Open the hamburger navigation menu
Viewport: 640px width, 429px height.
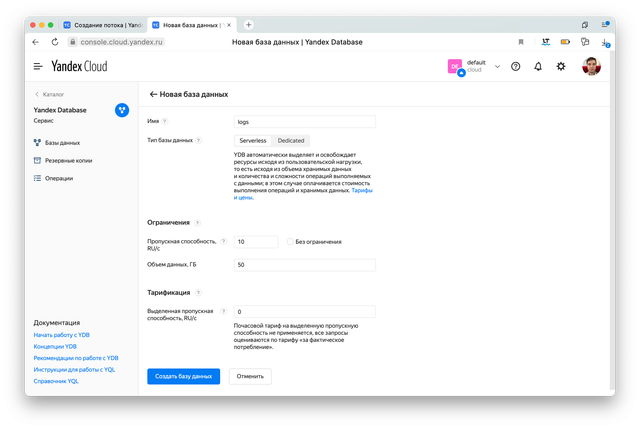[x=38, y=67]
